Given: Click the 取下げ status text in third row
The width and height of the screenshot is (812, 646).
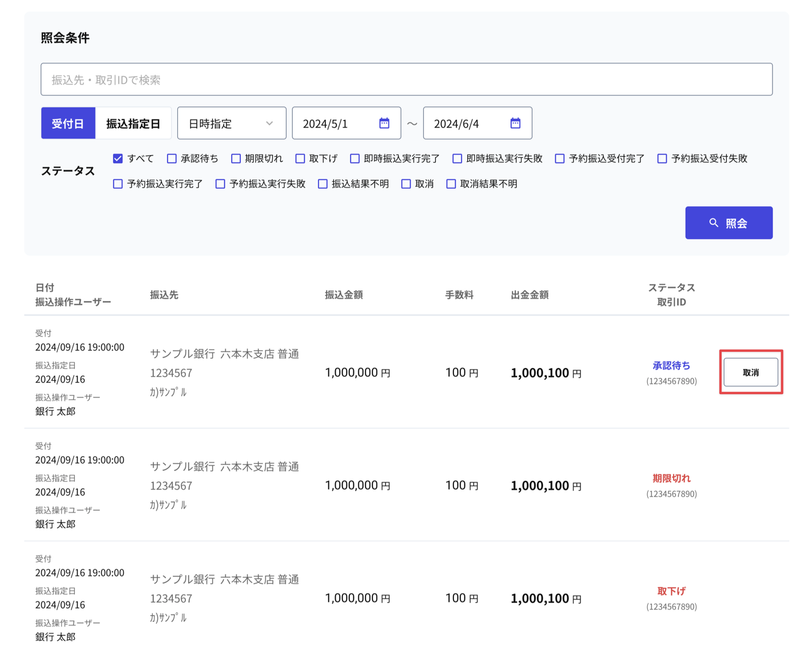Looking at the screenshot, I should 671,590.
